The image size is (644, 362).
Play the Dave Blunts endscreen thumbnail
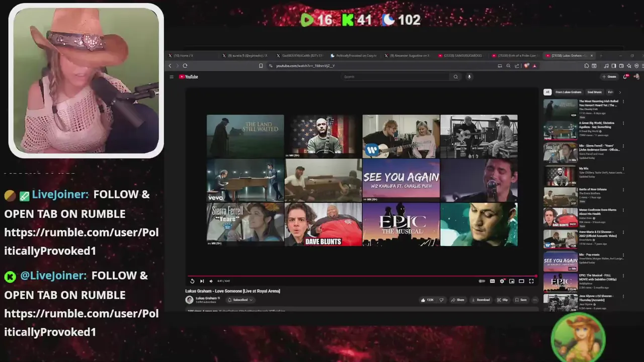(323, 224)
